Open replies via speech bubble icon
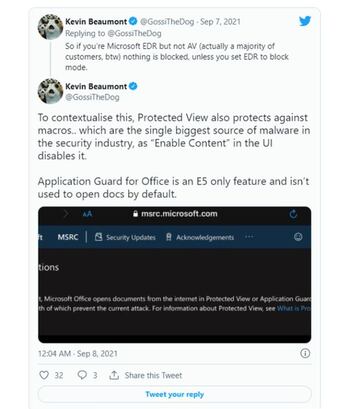The image size is (360, 409). pyautogui.click(x=82, y=375)
